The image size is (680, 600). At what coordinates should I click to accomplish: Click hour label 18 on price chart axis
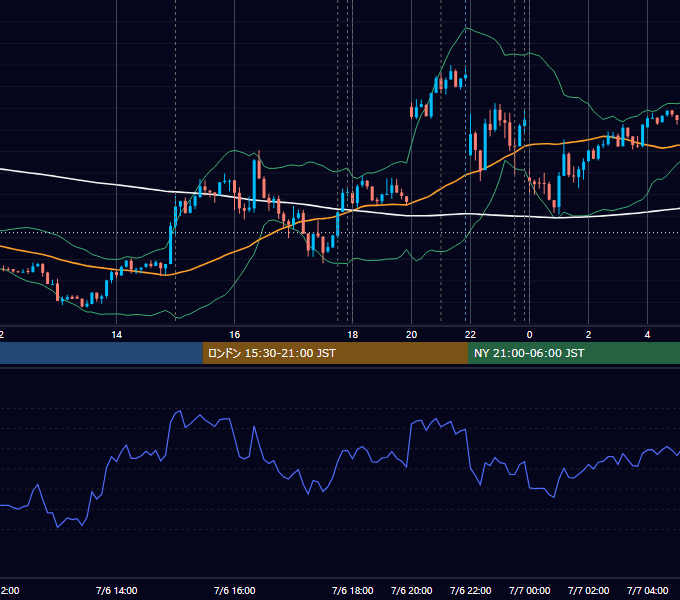[353, 335]
